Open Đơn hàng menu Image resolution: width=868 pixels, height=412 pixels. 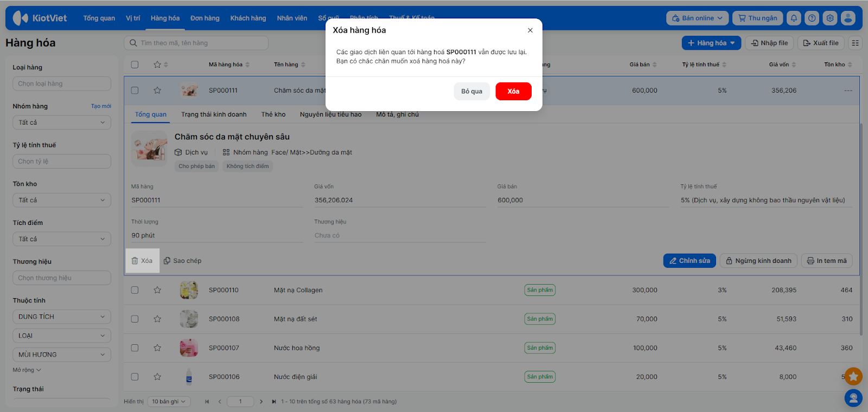point(205,18)
